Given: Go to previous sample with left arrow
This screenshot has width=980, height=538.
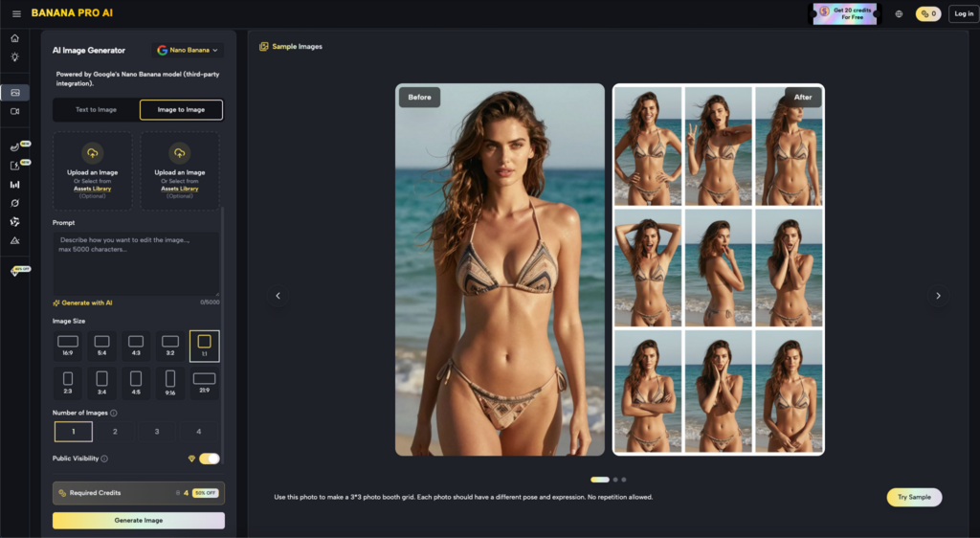Looking at the screenshot, I should [278, 296].
